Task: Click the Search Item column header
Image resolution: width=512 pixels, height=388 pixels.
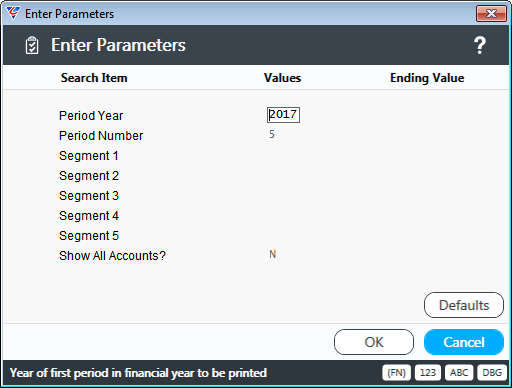Action: click(94, 78)
